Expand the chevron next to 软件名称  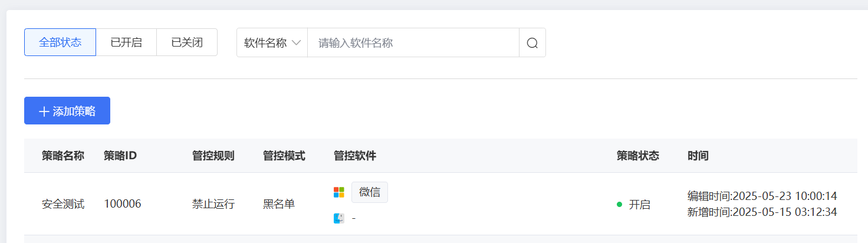click(296, 43)
